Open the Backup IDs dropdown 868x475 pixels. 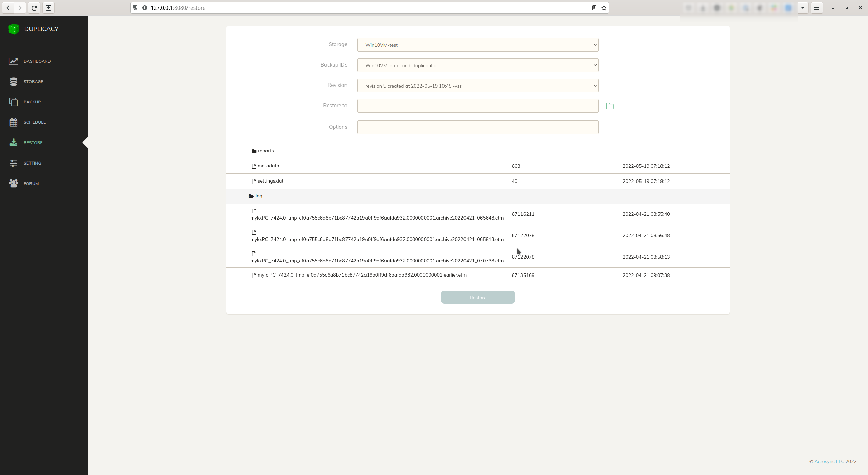point(477,65)
